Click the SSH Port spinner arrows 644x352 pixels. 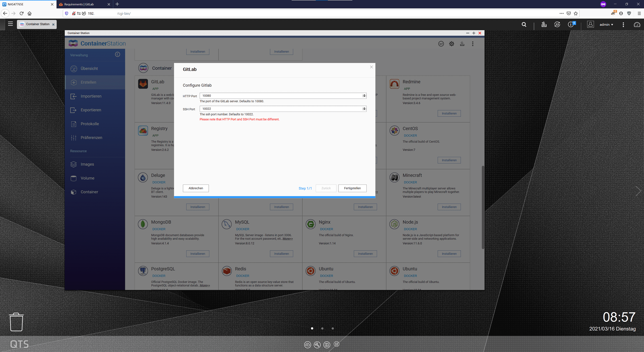pos(364,108)
